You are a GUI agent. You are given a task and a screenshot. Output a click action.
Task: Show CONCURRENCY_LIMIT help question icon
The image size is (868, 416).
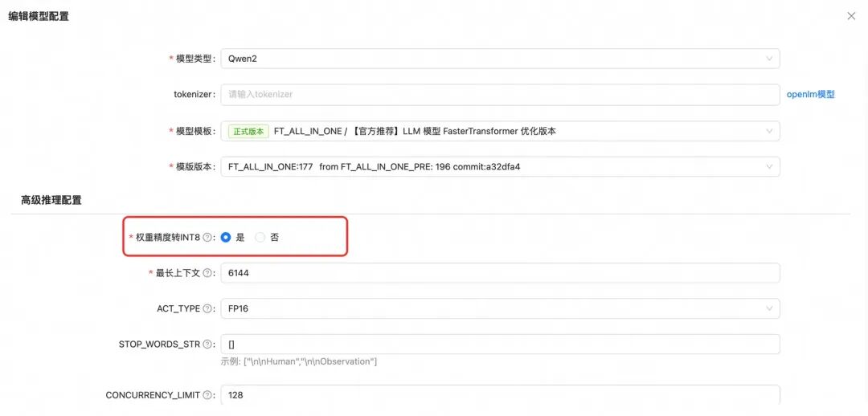tap(207, 395)
